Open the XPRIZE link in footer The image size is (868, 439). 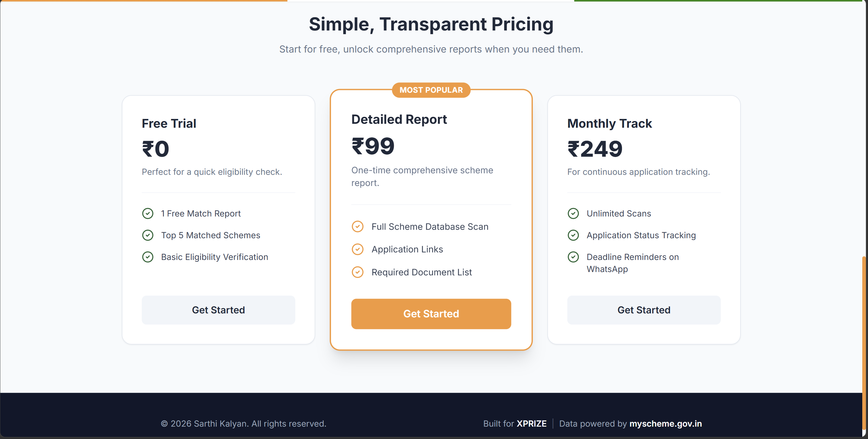tap(532, 424)
